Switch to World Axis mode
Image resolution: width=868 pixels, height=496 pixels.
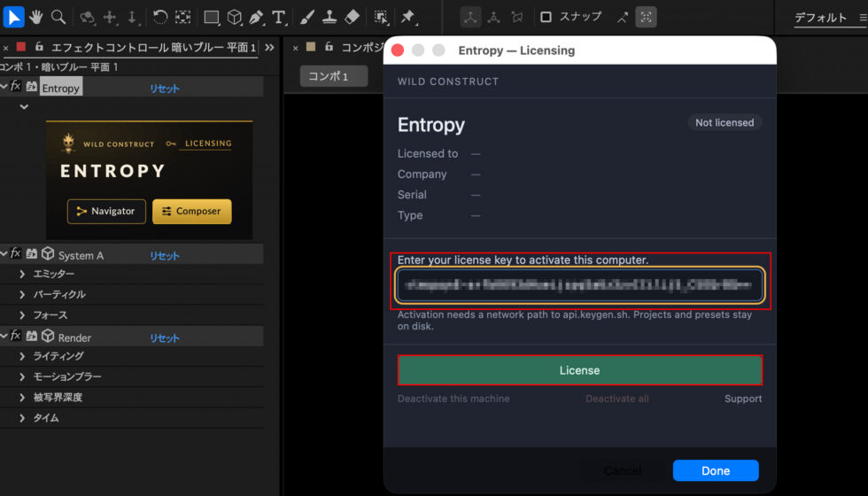coord(494,17)
